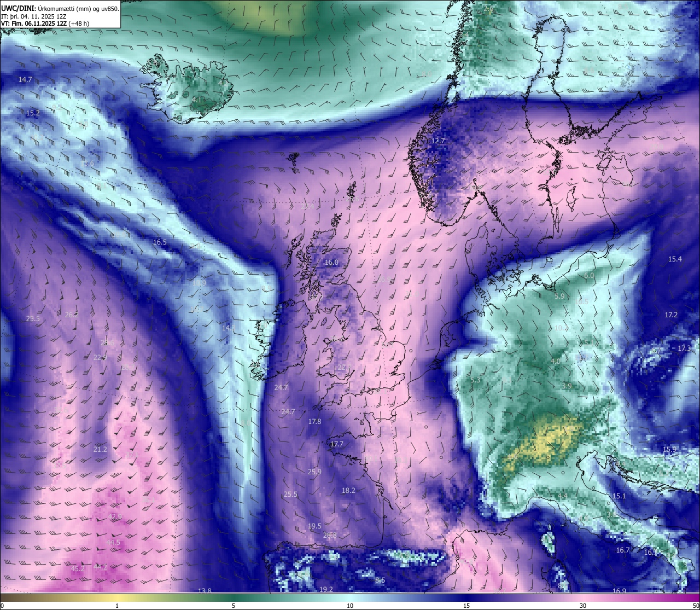Click the 14.7 value on the map
Image resolution: width=700 pixels, height=610 pixels.
point(25,80)
